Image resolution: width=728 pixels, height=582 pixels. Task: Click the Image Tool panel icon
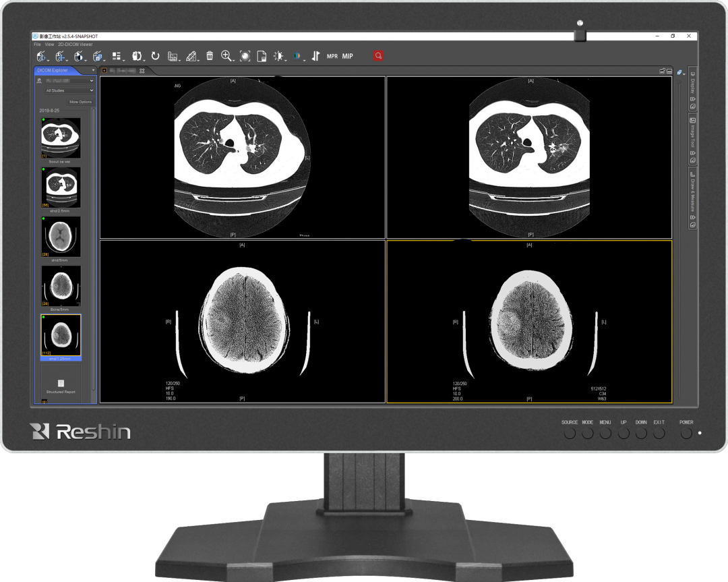(x=692, y=121)
